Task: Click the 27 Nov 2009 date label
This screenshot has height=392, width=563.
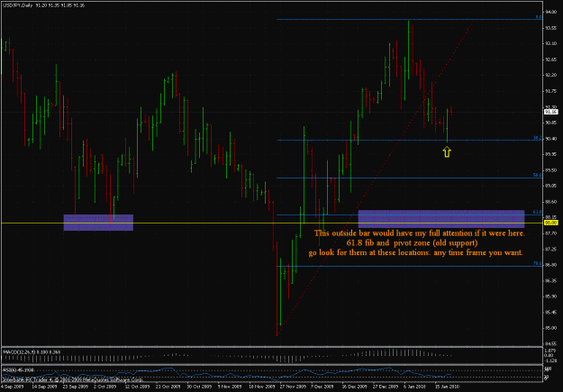Action: coord(292,387)
